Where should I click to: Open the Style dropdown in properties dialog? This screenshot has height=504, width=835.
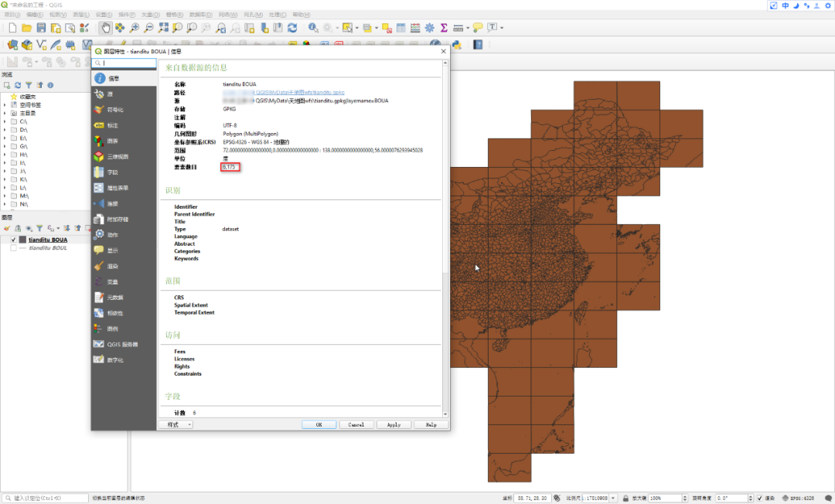coord(176,424)
